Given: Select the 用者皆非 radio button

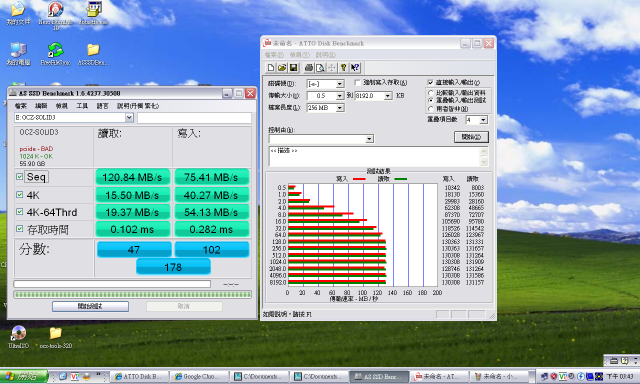Looking at the screenshot, I should pyautogui.click(x=431, y=109).
